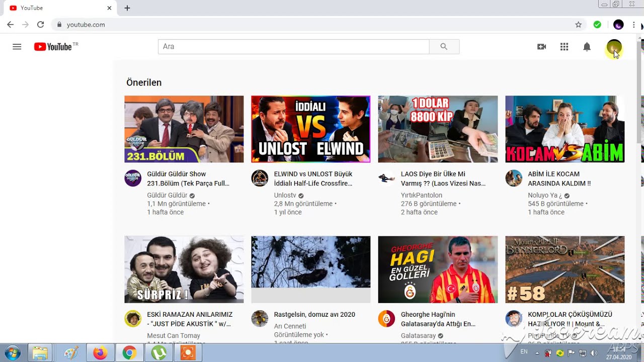644x362 pixels.
Task: Open title 'Rastgelsin, domuz avı 2020'
Action: point(314,314)
